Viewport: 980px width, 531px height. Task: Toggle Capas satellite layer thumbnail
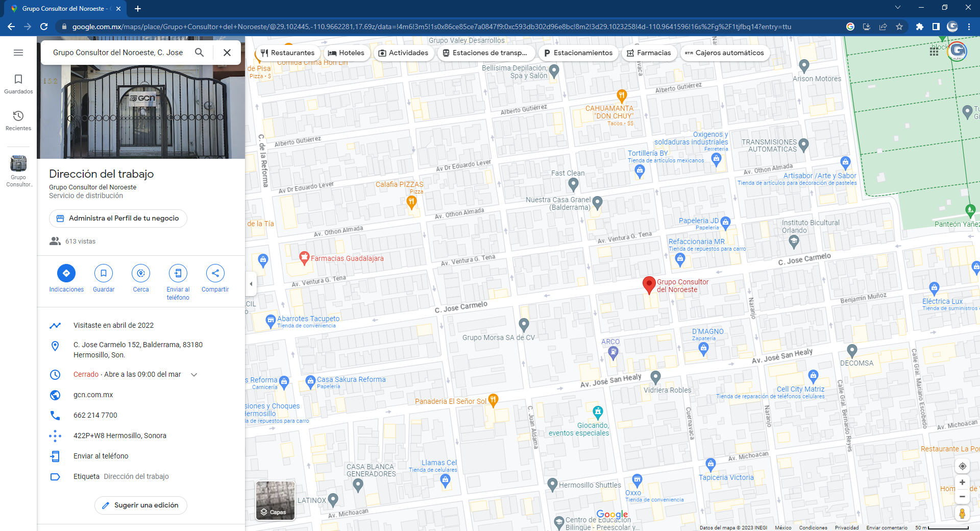pos(275,500)
